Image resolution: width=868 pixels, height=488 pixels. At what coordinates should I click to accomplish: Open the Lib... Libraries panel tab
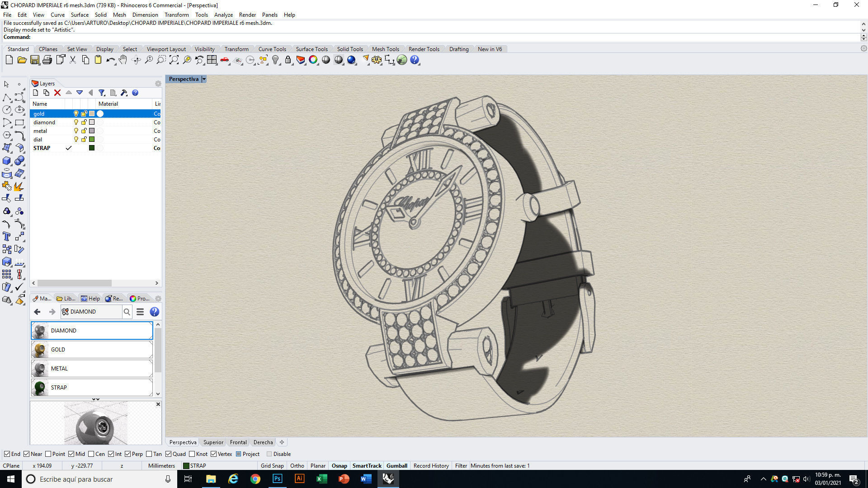pyautogui.click(x=66, y=299)
